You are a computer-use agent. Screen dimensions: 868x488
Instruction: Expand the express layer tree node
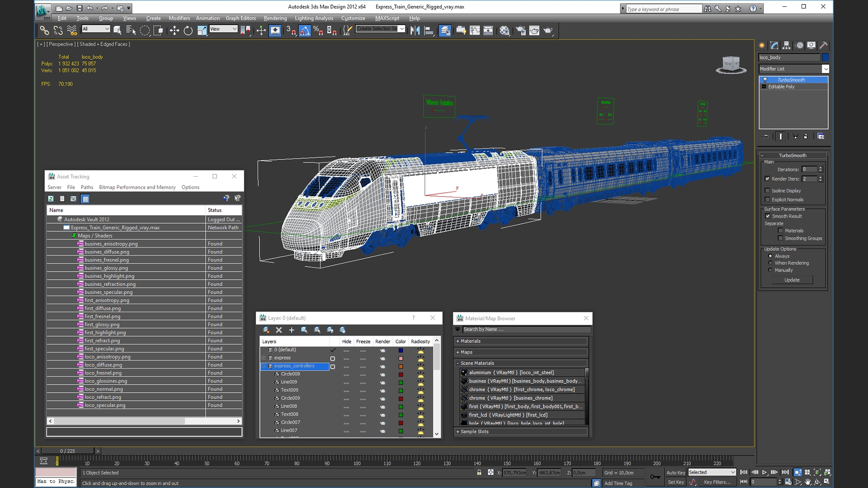click(264, 358)
